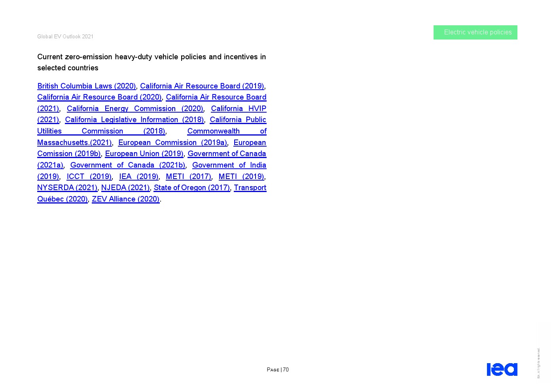Click the blue IEA logo
The image size is (555, 392).
(x=502, y=369)
